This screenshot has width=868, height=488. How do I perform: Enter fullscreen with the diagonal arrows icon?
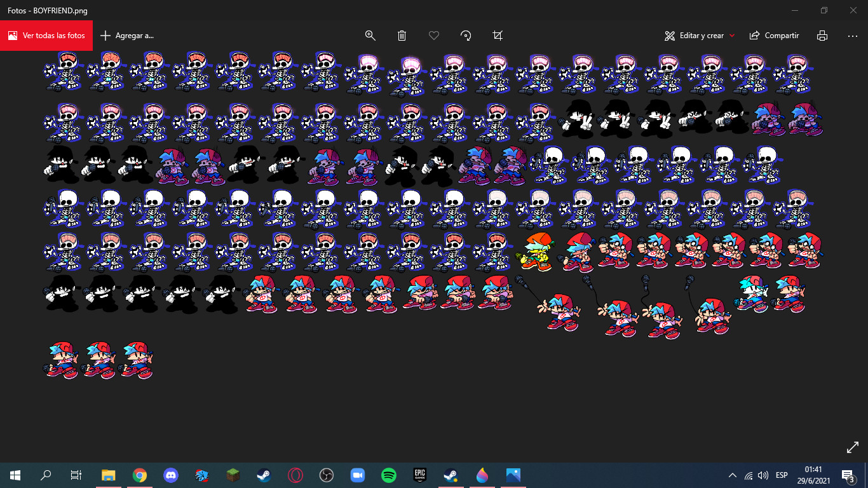853,447
